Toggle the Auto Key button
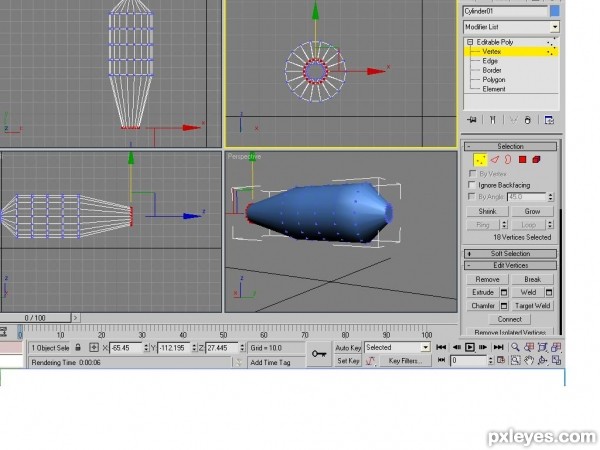Image resolution: width=600 pixels, height=450 pixels. (348, 348)
